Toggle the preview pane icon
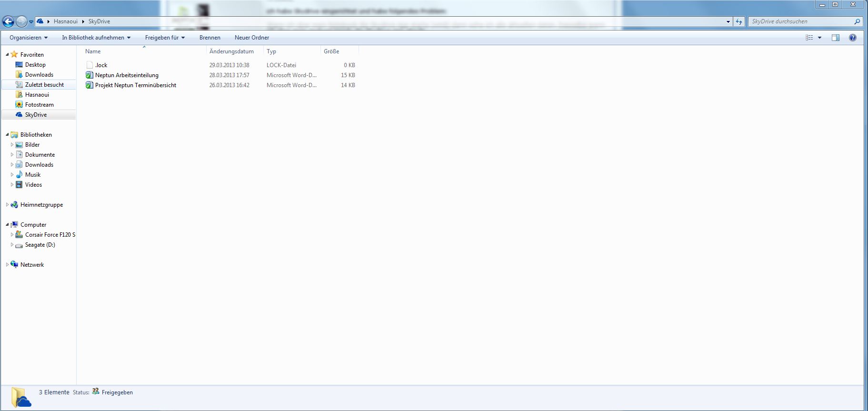 tap(836, 38)
